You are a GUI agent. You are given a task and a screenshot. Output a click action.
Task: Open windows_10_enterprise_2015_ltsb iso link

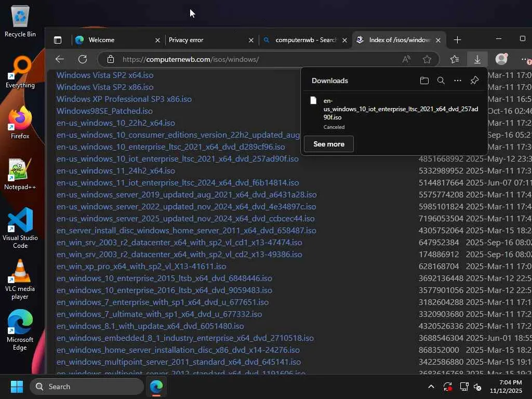coord(164,278)
